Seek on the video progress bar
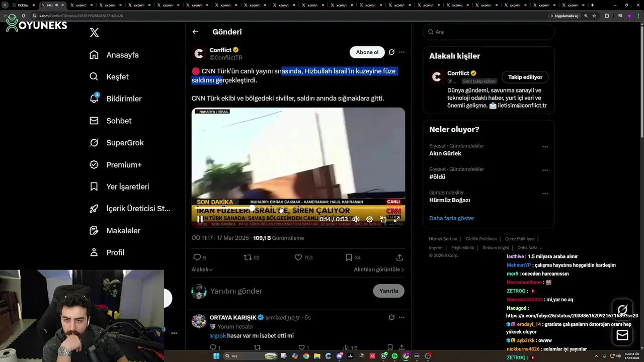Viewport: 644px width, 362px height. pyautogui.click(x=297, y=208)
